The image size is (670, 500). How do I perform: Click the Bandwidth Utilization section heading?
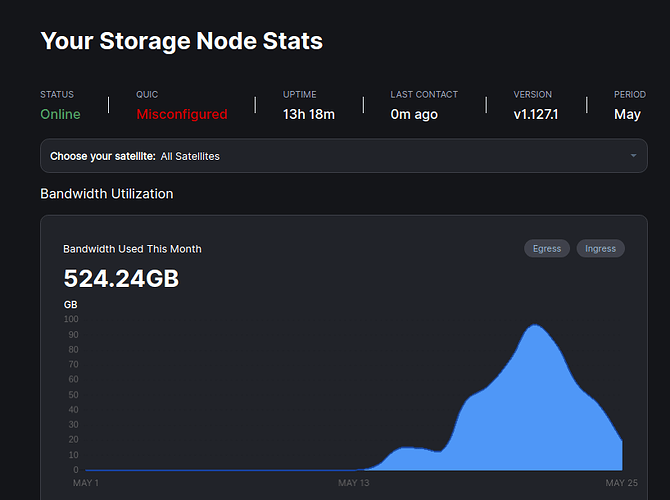pyautogui.click(x=106, y=193)
